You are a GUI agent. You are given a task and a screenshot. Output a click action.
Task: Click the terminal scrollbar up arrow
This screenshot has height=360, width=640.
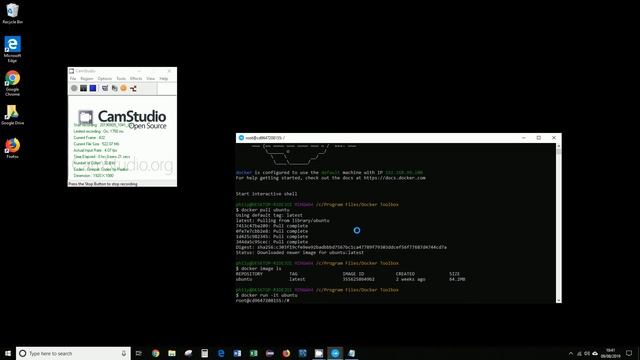[x=558, y=146]
